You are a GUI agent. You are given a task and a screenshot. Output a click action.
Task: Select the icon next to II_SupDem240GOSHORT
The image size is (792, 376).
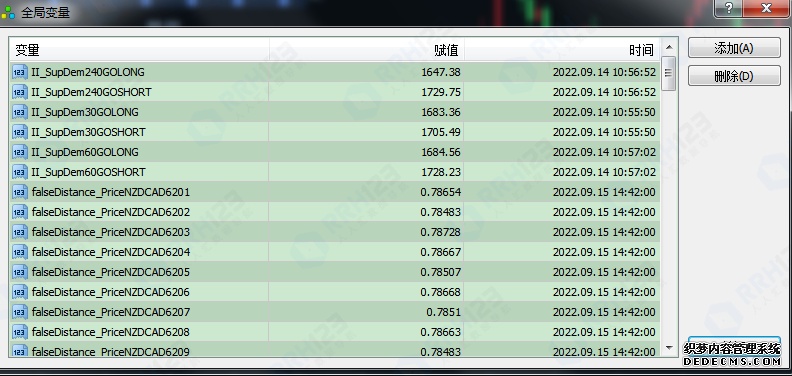[20, 92]
